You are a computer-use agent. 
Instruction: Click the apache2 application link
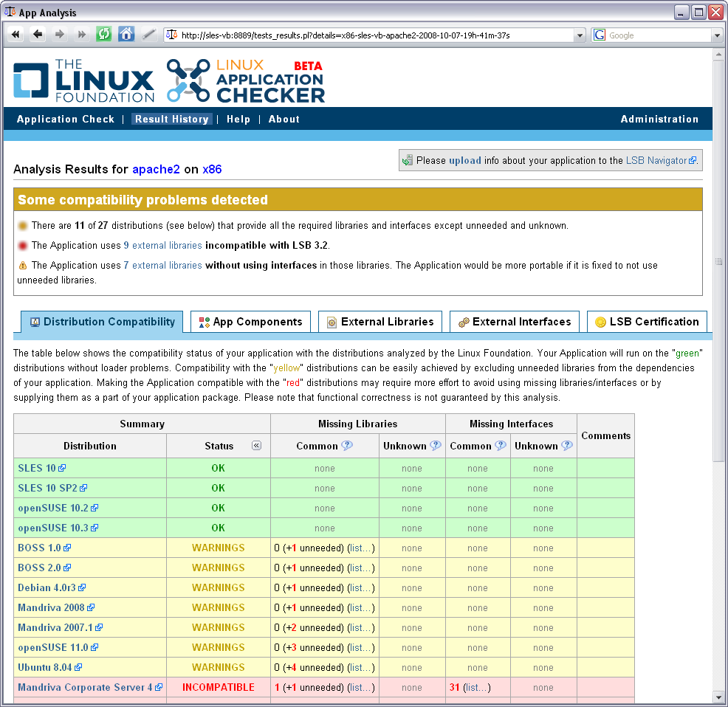pyautogui.click(x=156, y=170)
